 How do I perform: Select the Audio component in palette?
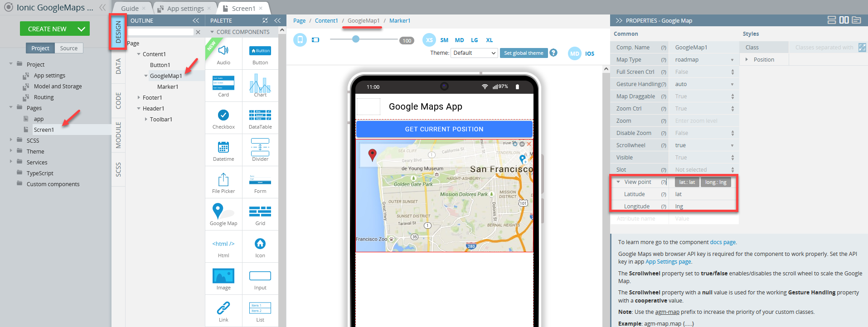click(223, 53)
